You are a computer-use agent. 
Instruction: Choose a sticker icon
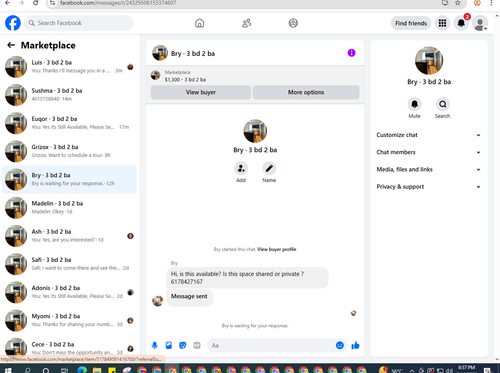(183, 345)
